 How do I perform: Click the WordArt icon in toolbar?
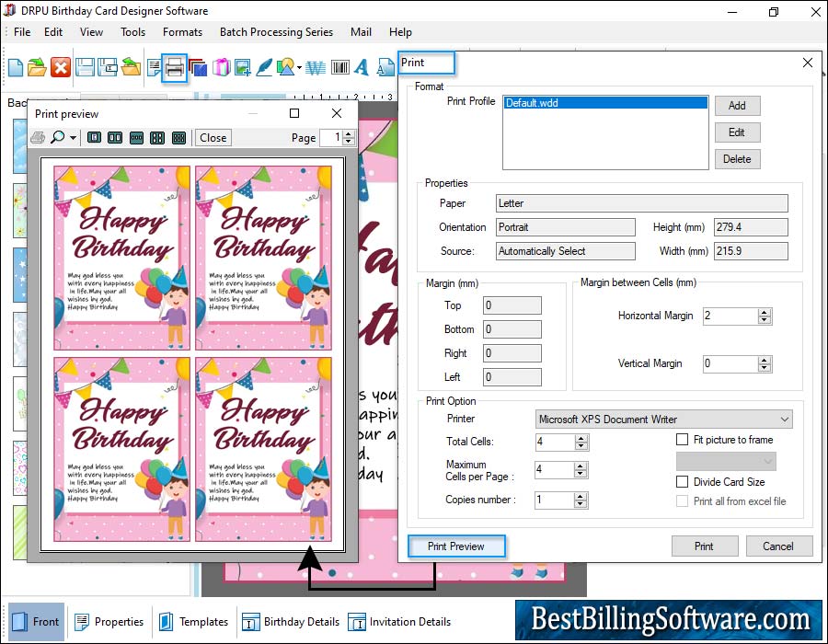coord(316,67)
